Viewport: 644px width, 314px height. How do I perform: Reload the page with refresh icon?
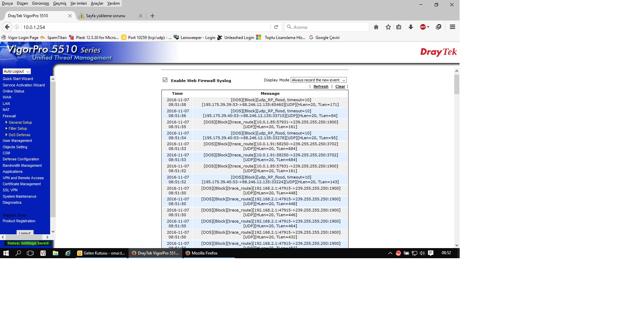(276, 27)
